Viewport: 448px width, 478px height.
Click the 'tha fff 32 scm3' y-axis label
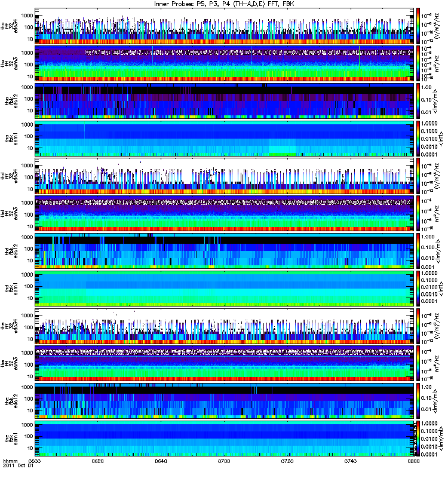[10, 64]
